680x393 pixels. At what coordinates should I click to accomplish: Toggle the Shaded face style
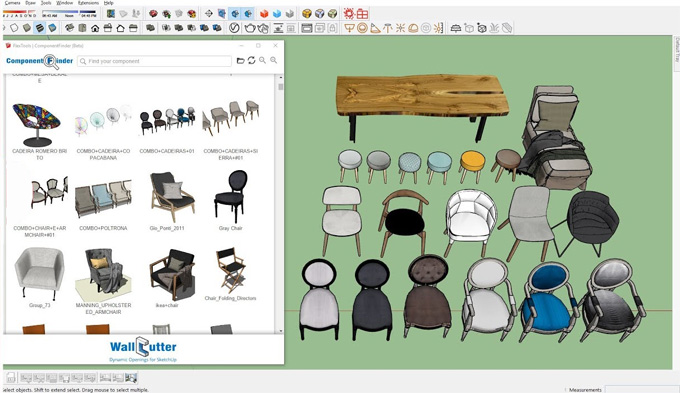(27, 28)
